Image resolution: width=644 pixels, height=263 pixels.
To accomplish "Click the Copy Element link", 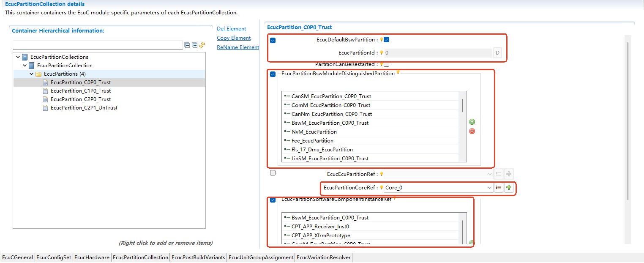I will 234,38.
